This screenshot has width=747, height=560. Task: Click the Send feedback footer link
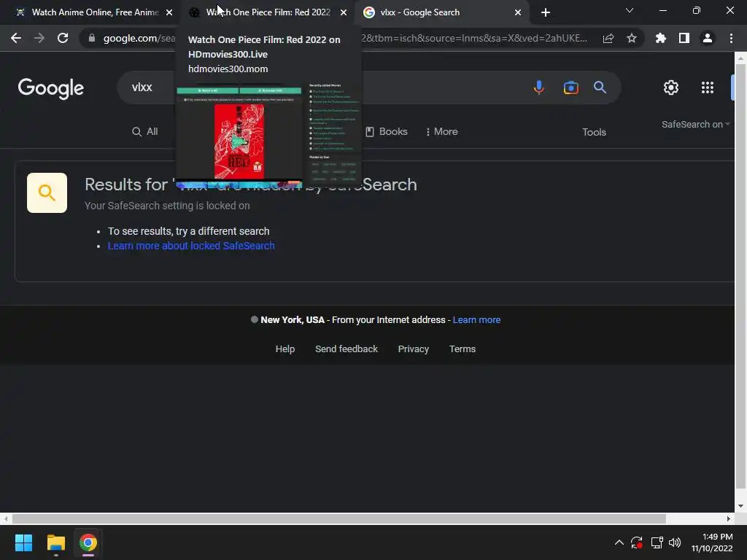[347, 349]
